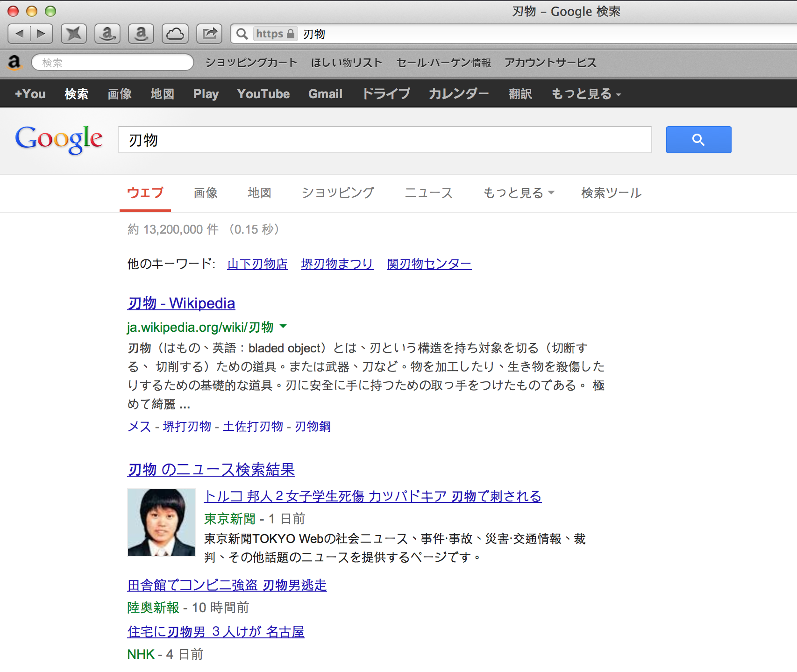Open the 刃物鋼 sitelink

tap(313, 426)
